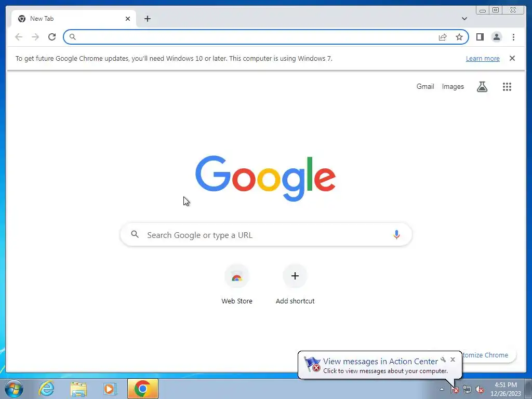Open balloon options wrench icon
The image size is (532, 399).
tap(443, 360)
